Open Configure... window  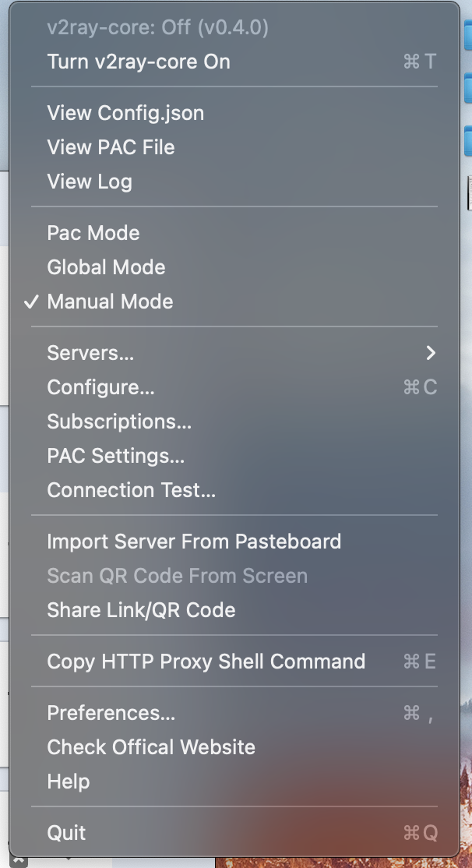(x=100, y=387)
